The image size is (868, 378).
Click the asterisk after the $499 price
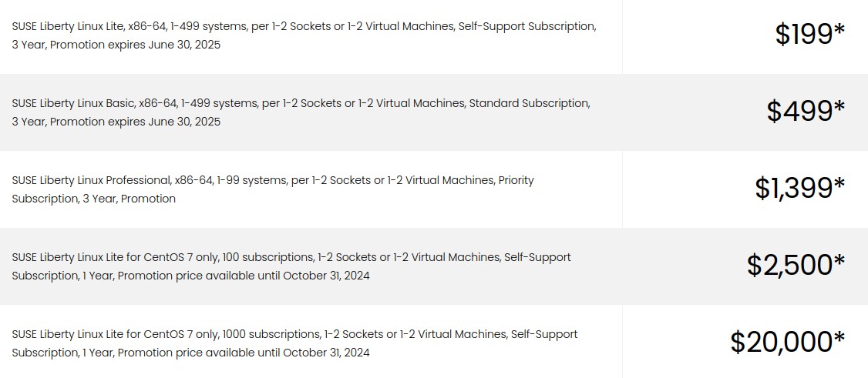coord(839,107)
